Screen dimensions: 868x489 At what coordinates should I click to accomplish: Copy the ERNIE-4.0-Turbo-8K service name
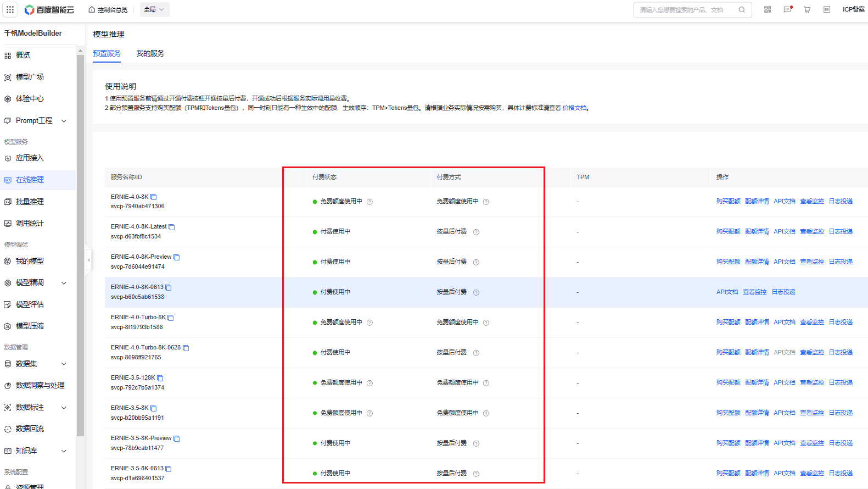171,318
